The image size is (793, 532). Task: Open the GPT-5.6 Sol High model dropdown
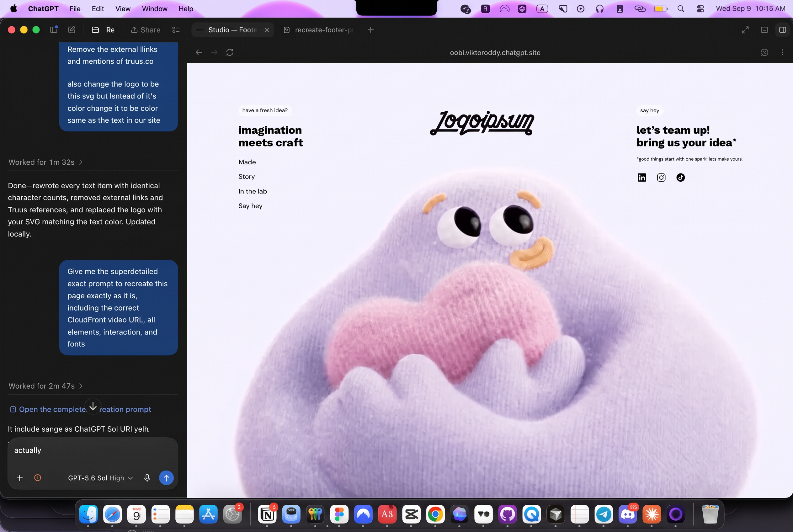click(100, 478)
